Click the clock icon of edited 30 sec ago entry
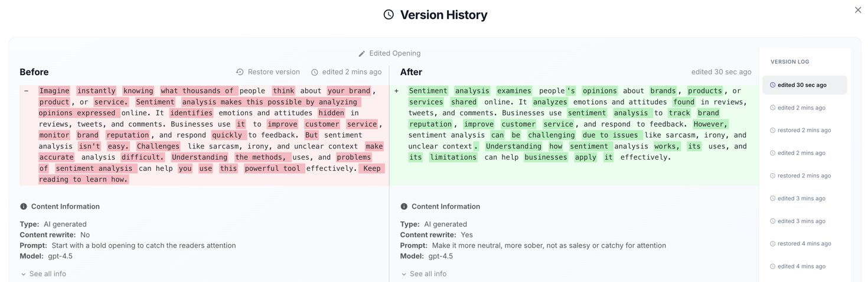This screenshot has height=282, width=868. tap(772, 85)
